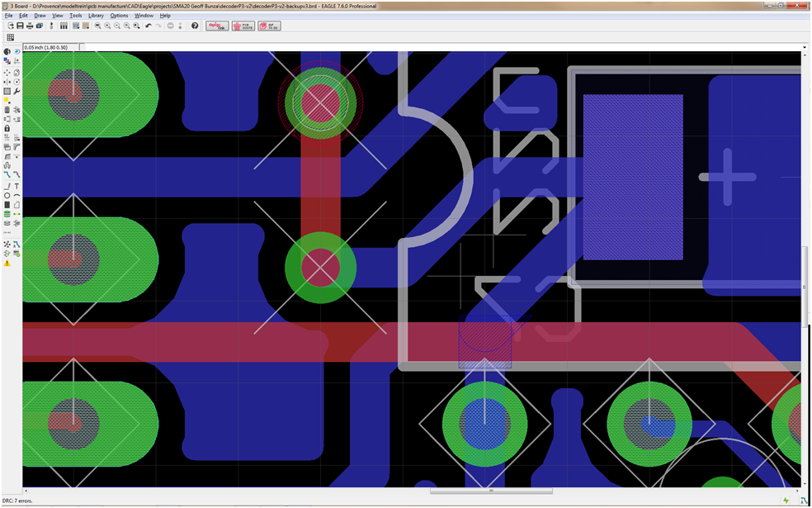Viewport: 812px width, 508px height.
Task: Run a ULP user language program
Action: (86, 26)
